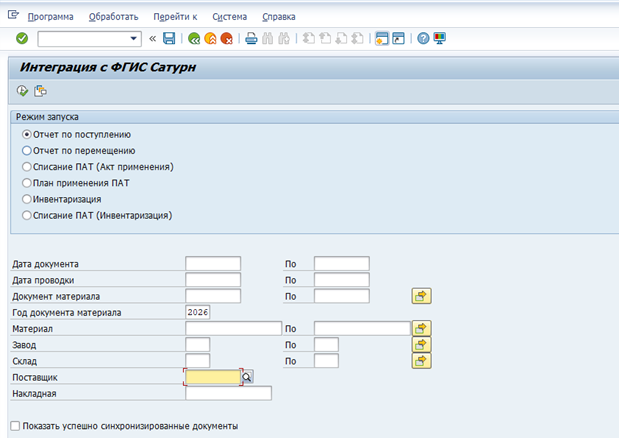Open multiple selection for Материал

click(421, 328)
